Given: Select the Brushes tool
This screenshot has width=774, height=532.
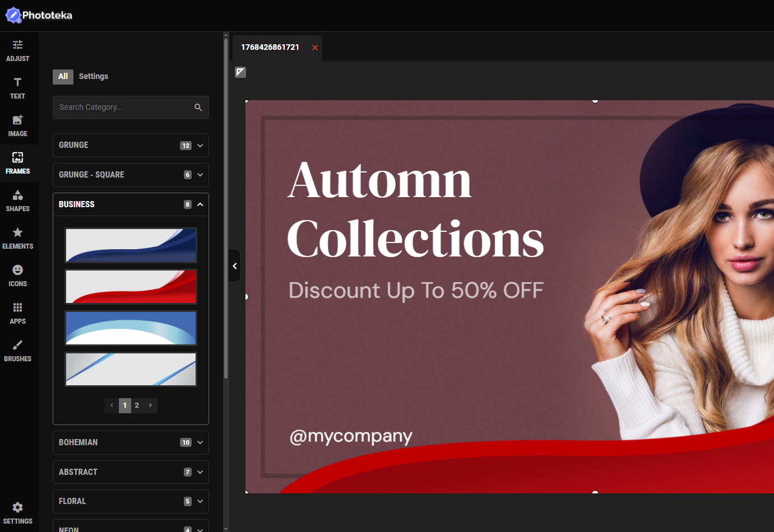Looking at the screenshot, I should [17, 351].
